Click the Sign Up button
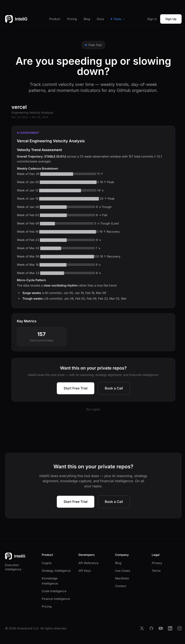 (171, 19)
